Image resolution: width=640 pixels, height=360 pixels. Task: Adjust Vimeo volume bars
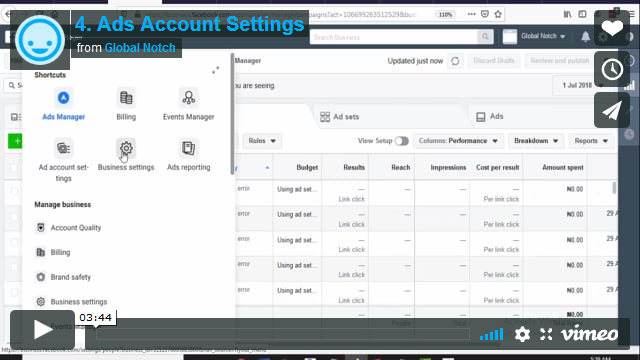pos(491,334)
